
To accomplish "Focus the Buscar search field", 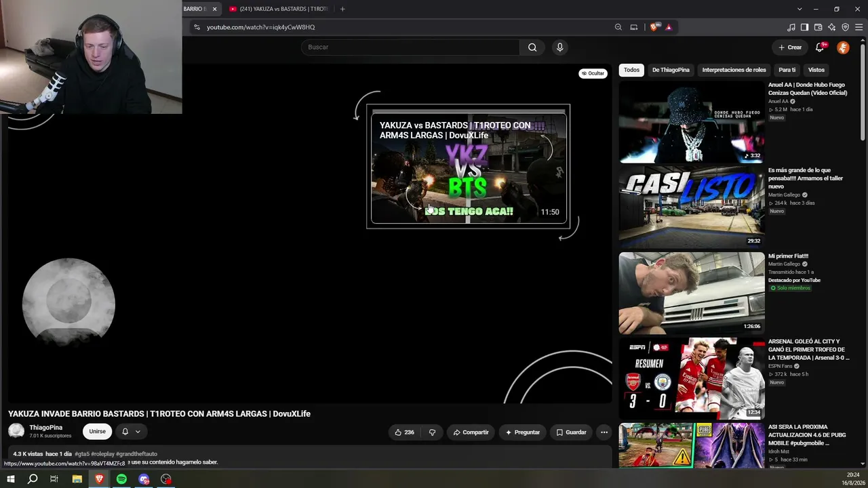I will (x=410, y=47).
